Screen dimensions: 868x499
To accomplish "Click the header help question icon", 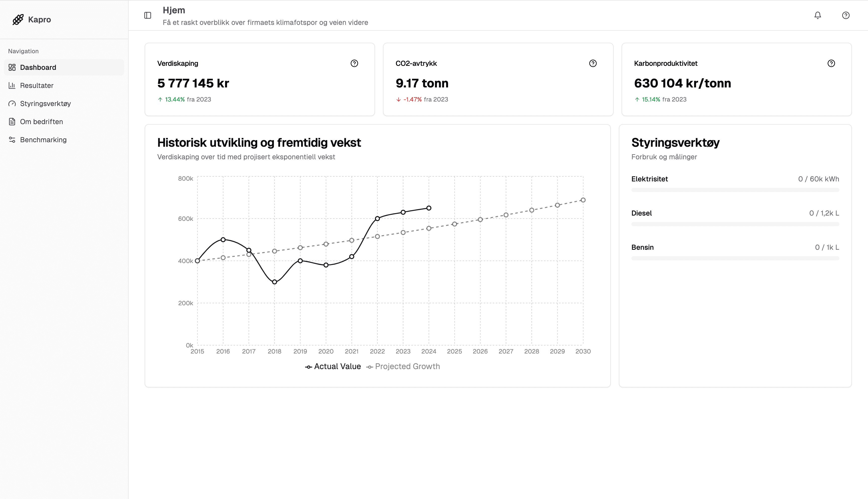I will point(845,15).
